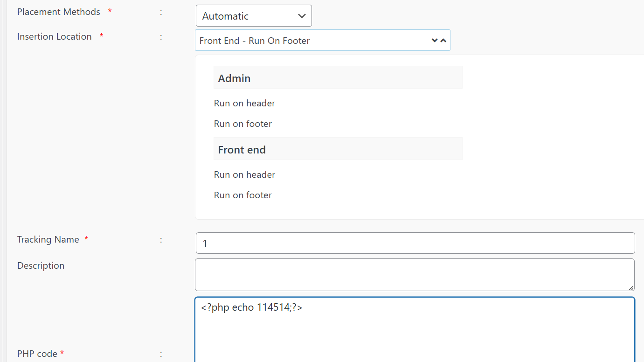Click the PHP code label
Image resolution: width=644 pixels, height=362 pixels.
tap(37, 354)
